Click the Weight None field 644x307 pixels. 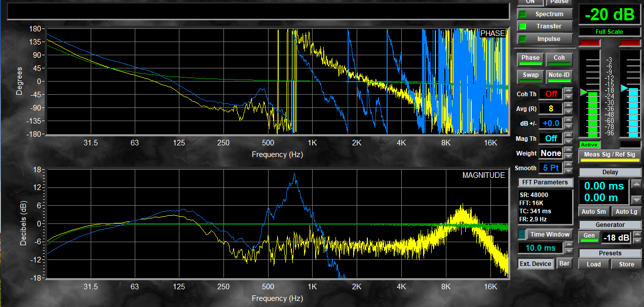(x=551, y=153)
